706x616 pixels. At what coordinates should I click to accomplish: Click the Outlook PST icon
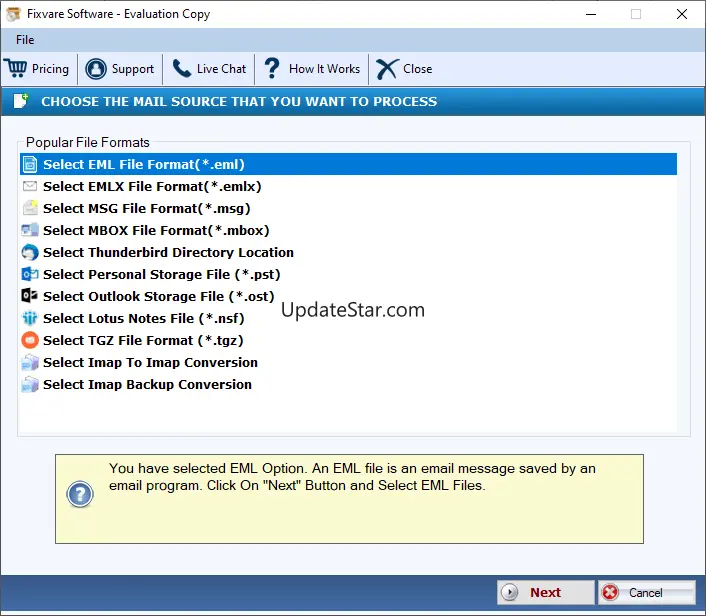coord(30,274)
